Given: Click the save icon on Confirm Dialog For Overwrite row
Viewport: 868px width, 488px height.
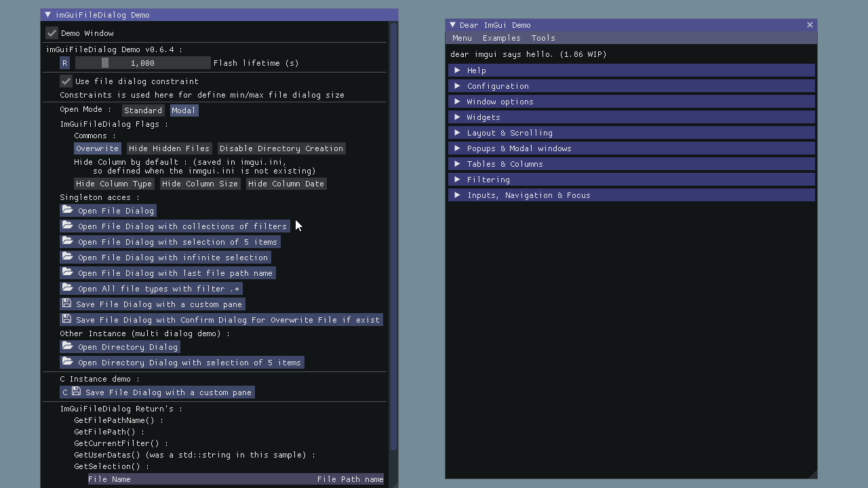Looking at the screenshot, I should [67, 319].
